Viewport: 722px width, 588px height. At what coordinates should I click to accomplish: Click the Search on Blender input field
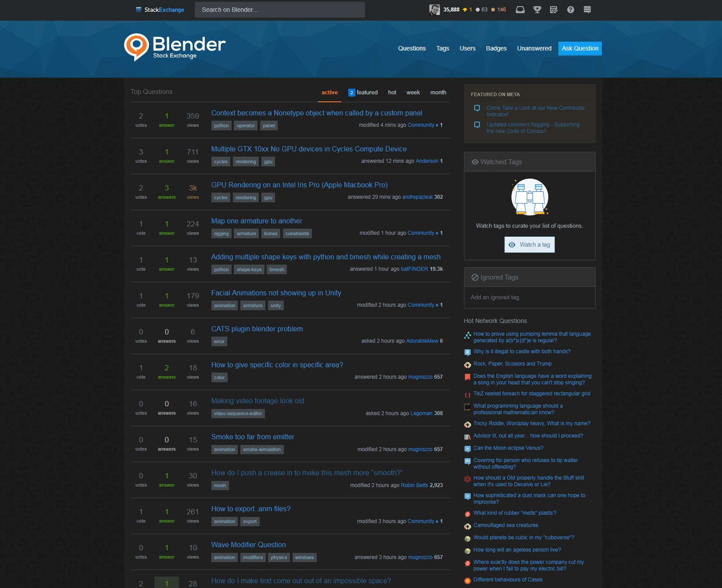click(x=279, y=9)
